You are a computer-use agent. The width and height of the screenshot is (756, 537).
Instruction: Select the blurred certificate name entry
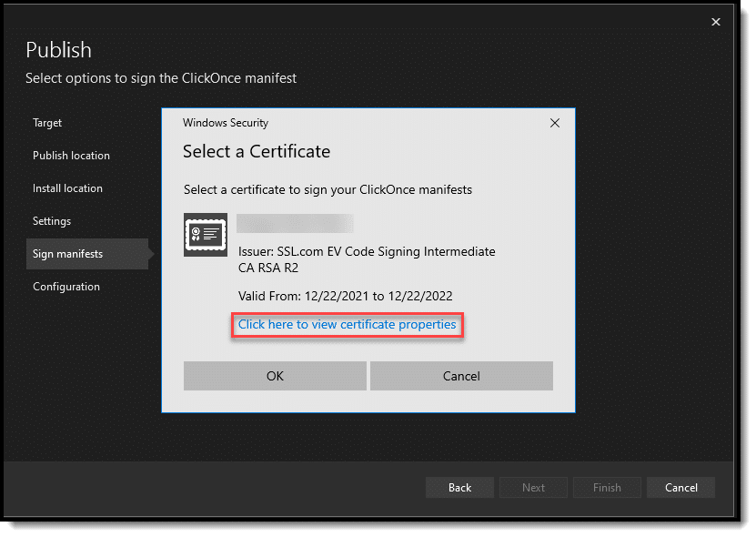click(x=295, y=223)
